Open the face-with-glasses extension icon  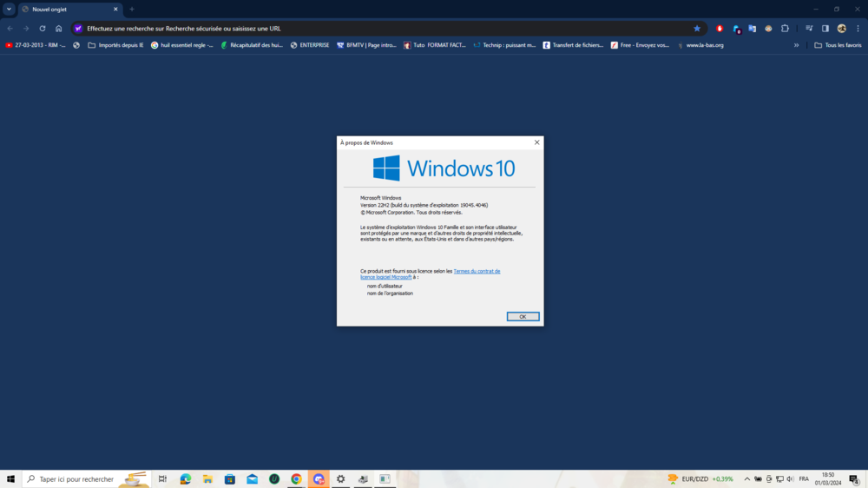tap(768, 29)
